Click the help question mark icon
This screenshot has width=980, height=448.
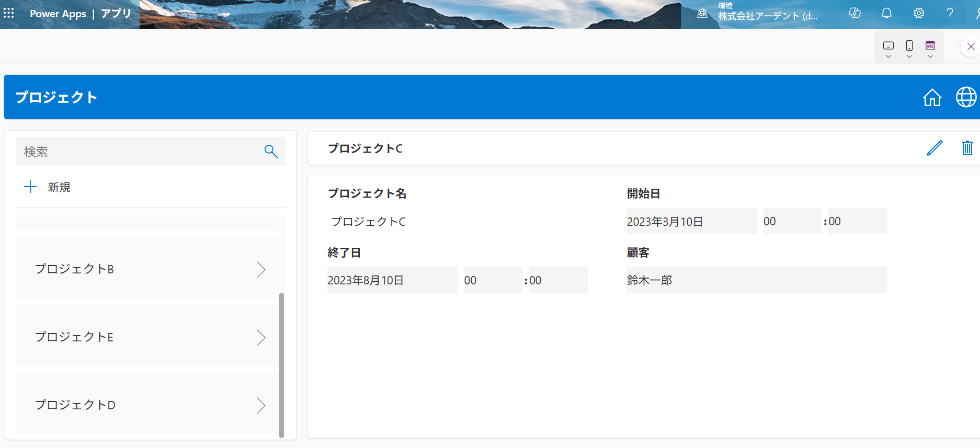[x=950, y=14]
